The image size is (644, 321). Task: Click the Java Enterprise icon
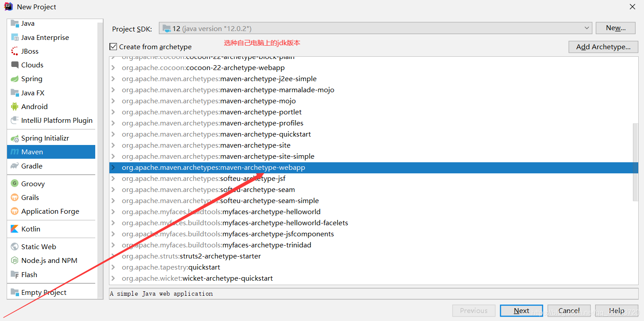[15, 37]
